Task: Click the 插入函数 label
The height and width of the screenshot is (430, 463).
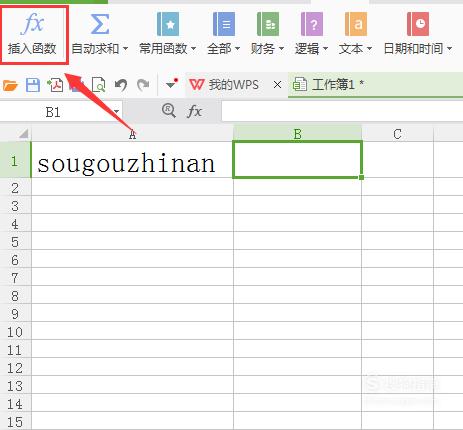Action: point(32,49)
